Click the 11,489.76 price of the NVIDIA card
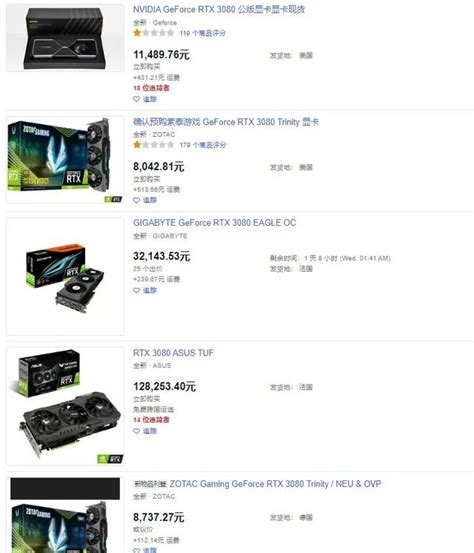The height and width of the screenshot is (553, 474). coord(161,55)
